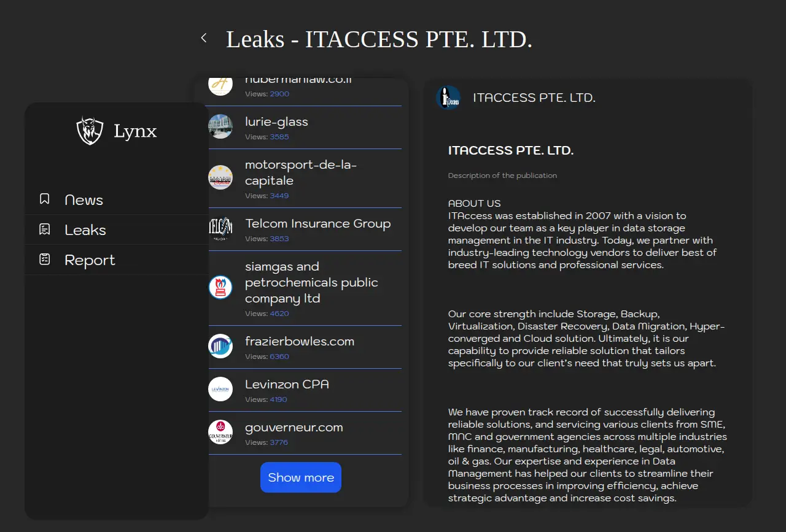Screen dimensions: 786x532
Task: Open the Leaks menu item
Action: pyautogui.click(x=85, y=230)
